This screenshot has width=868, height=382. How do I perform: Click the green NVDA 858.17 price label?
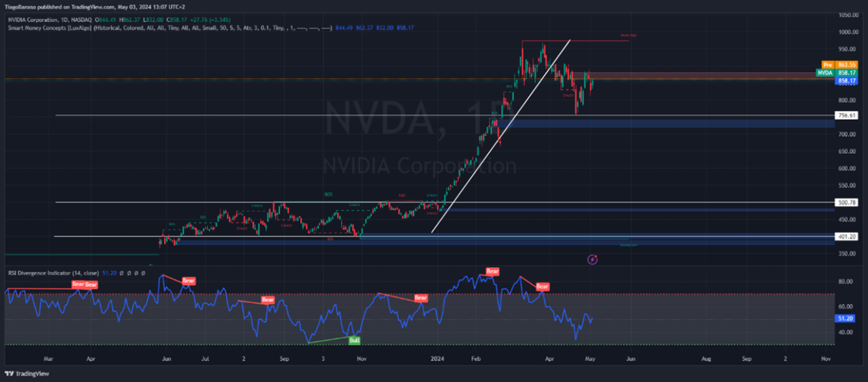837,73
